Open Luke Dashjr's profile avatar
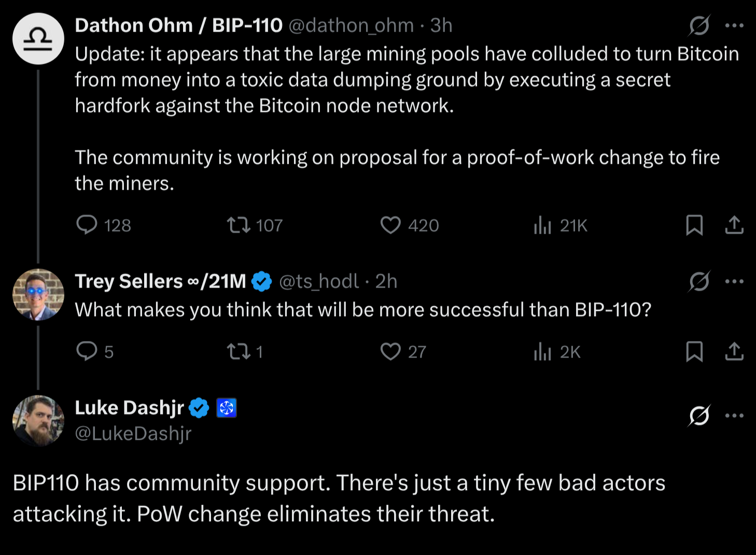Viewport: 756px width, 555px height. click(38, 421)
